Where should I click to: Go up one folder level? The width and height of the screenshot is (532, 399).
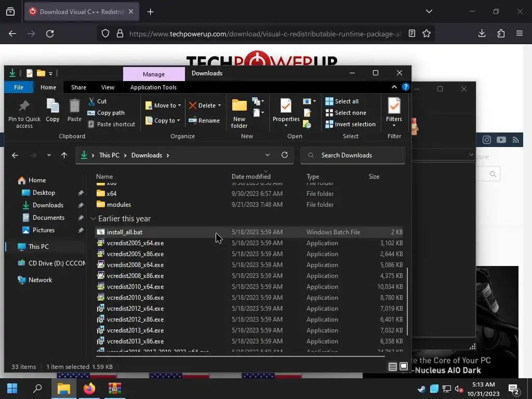point(64,155)
